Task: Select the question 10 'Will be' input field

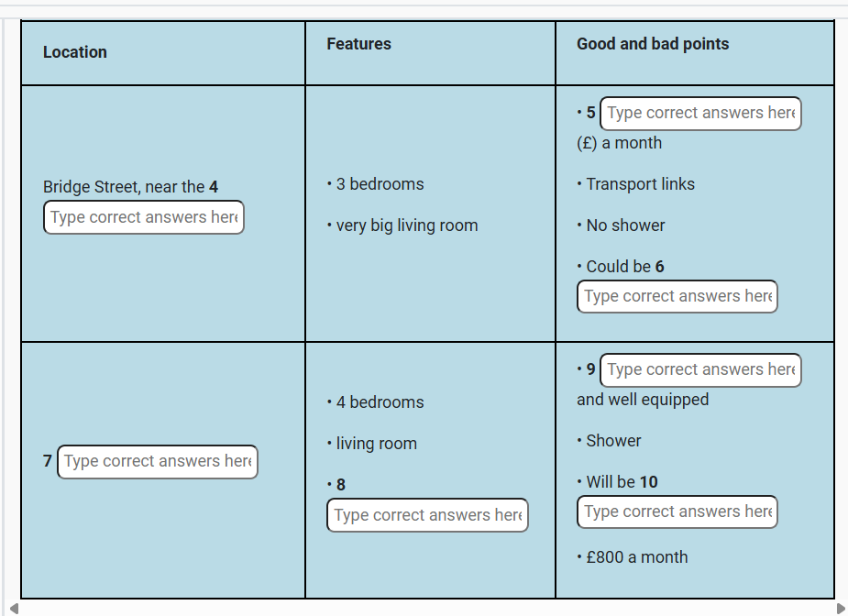Action: [x=677, y=511]
